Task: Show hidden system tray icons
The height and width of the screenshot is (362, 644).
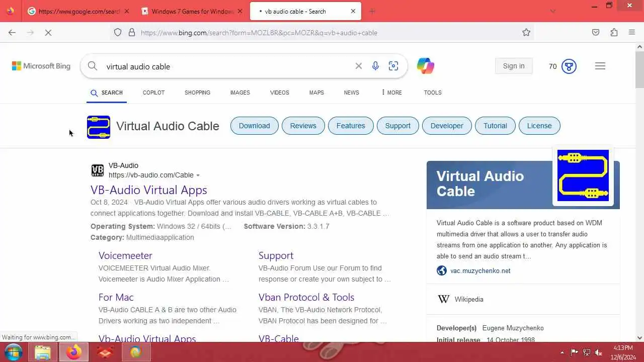Action: click(x=562, y=352)
